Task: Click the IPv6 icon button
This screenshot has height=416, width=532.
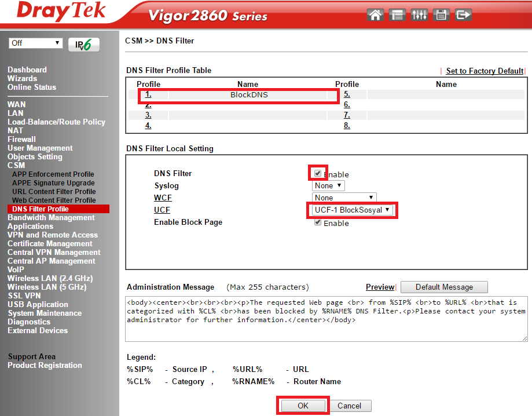Action: tap(84, 45)
